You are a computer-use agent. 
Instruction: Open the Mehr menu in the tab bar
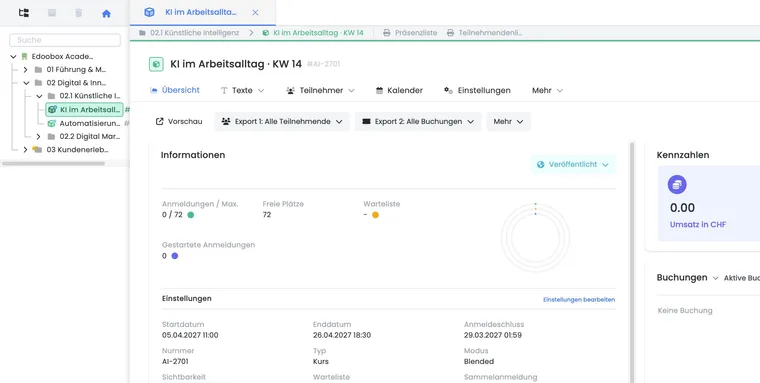pos(547,91)
